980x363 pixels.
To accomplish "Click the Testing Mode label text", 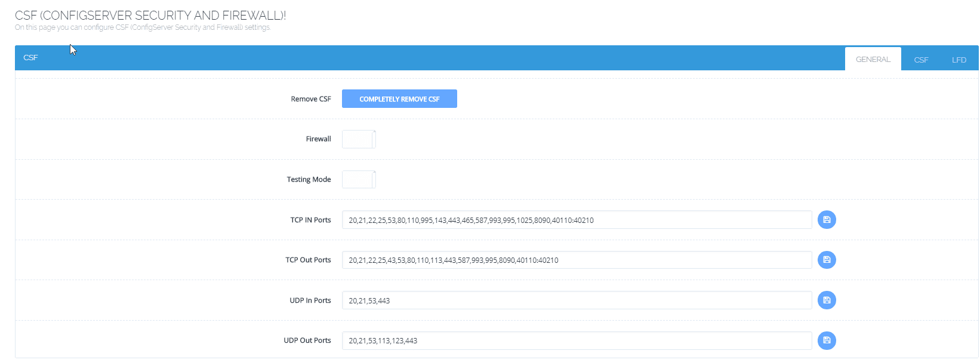I will [309, 179].
